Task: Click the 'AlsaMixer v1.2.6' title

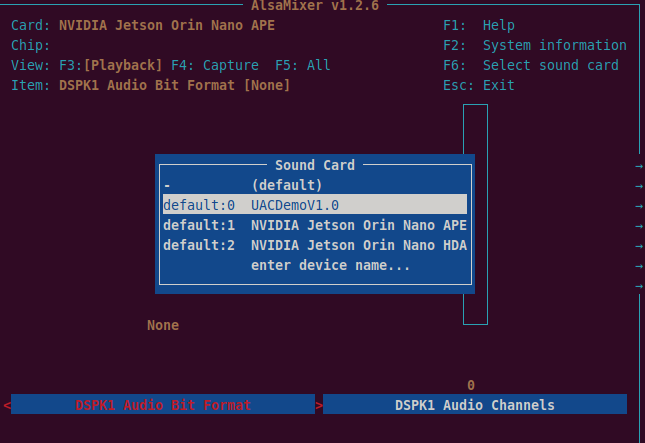Action: coord(315,6)
